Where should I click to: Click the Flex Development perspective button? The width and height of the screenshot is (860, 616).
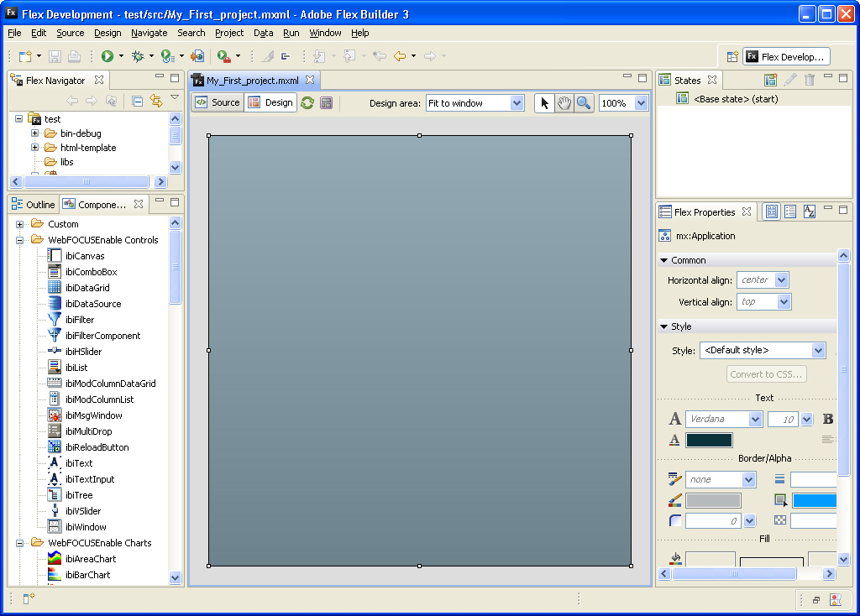pos(786,56)
